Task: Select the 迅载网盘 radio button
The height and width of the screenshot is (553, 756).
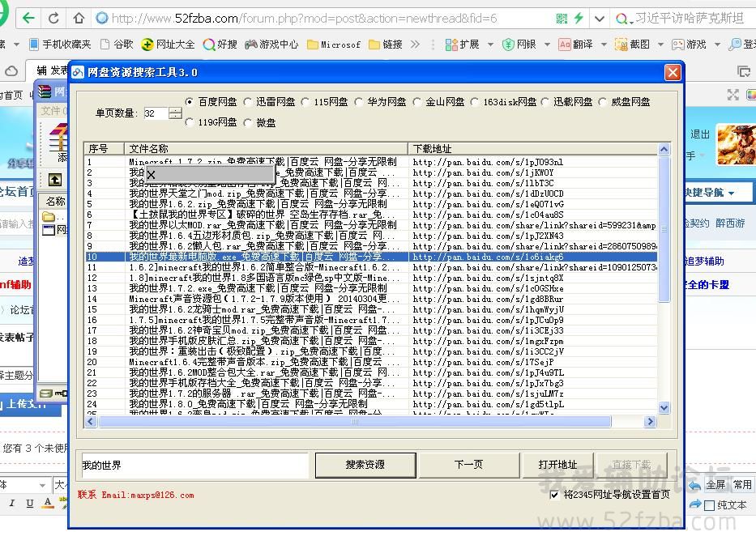Action: [x=545, y=102]
